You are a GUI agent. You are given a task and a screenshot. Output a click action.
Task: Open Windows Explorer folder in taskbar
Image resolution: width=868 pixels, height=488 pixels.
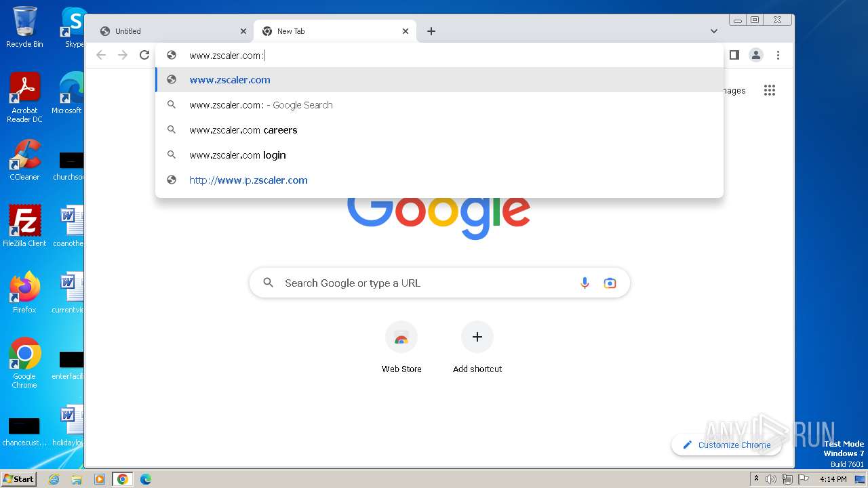77,479
